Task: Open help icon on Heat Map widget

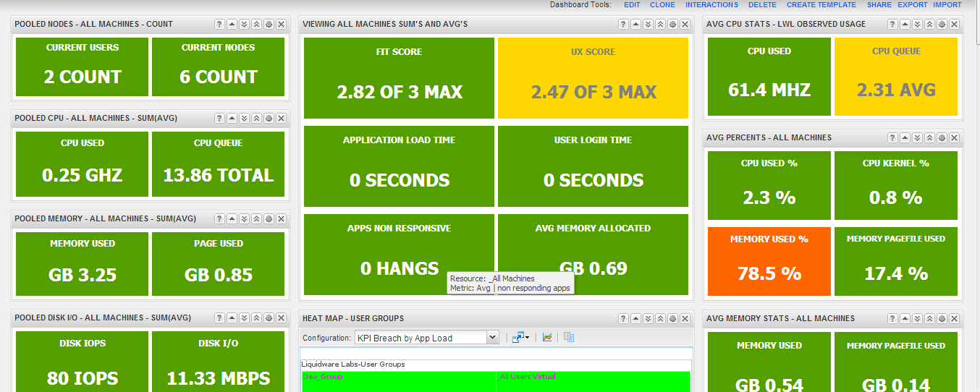Action: coord(623,318)
